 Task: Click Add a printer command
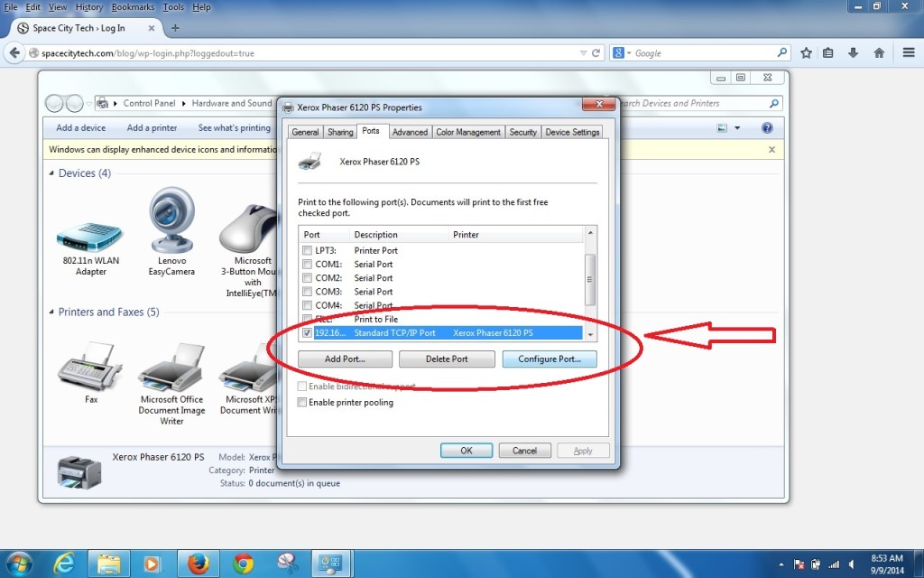[152, 128]
